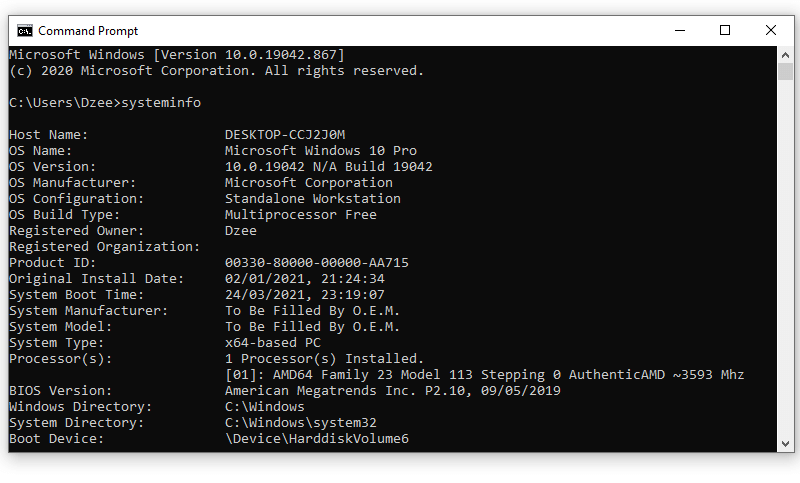The width and height of the screenshot is (800, 483).
Task: Click the Original Install Date value
Action: coord(305,279)
